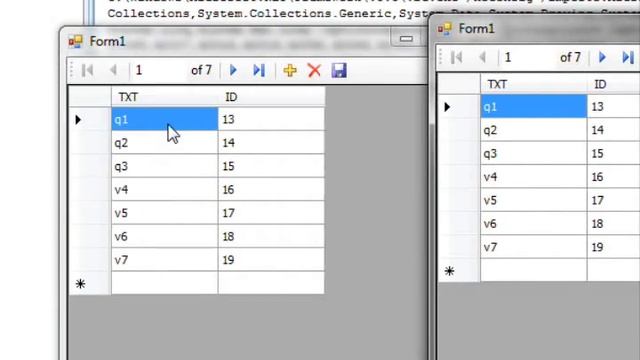
Task: Select ID cell 19 in right Form1
Action: point(614,247)
